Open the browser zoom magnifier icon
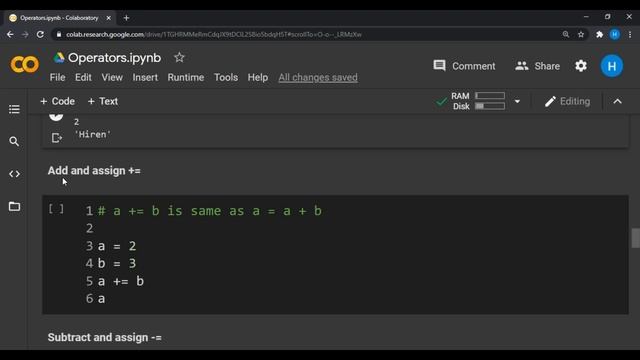 [x=566, y=34]
